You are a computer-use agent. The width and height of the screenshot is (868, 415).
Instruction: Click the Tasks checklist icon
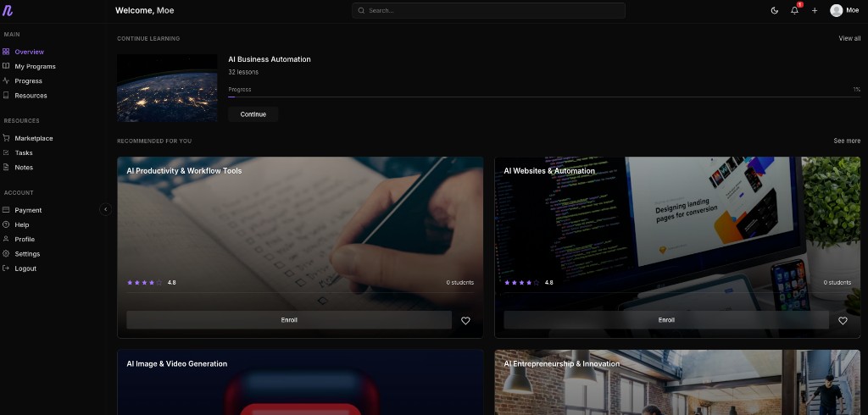(x=6, y=152)
